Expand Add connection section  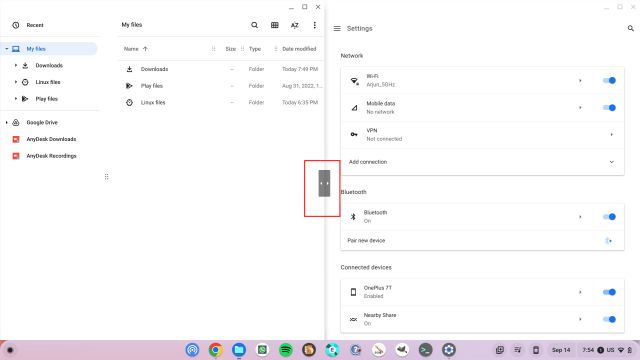point(611,162)
